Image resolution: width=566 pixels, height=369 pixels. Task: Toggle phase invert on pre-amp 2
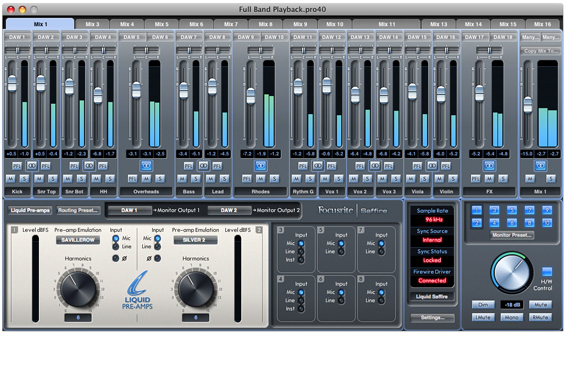pos(158,258)
